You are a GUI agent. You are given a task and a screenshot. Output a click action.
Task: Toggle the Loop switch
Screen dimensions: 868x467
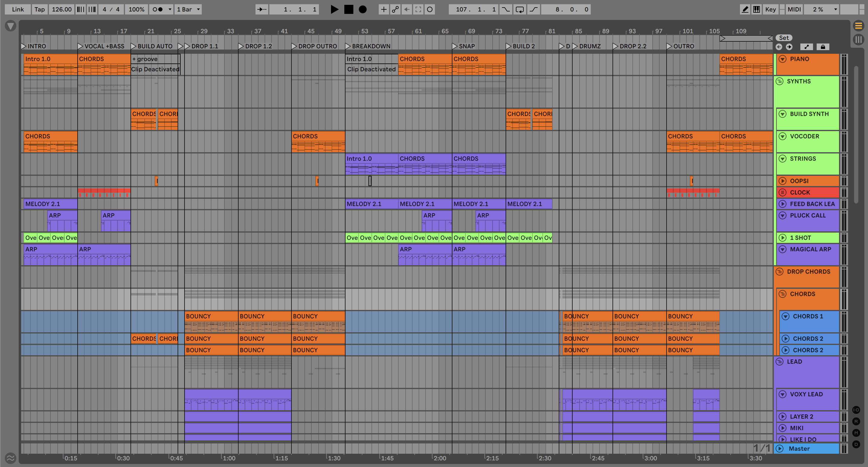click(x=519, y=9)
